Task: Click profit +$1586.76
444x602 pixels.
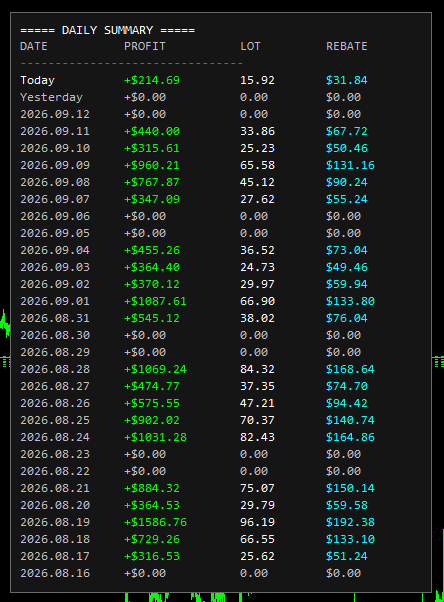Action: point(155,522)
